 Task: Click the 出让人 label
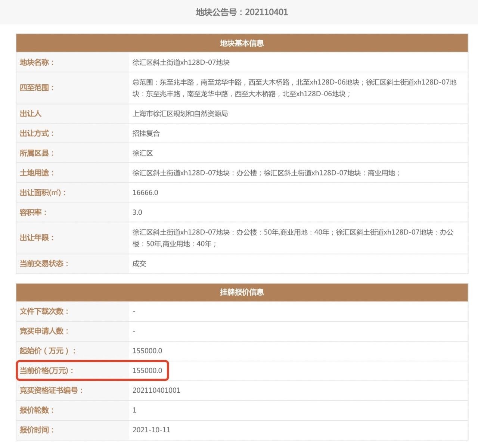coord(30,113)
